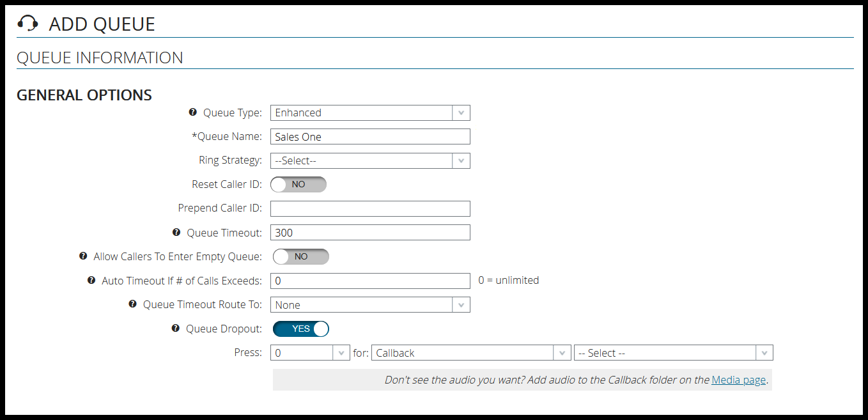Open the Ring Strategy dropdown
Image resolution: width=868 pixels, height=420 pixels.
(x=371, y=160)
